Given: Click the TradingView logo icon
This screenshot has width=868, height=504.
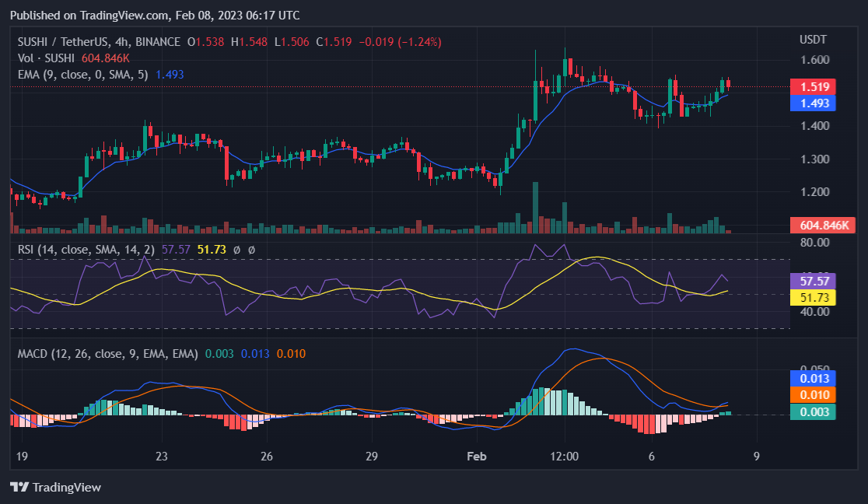Looking at the screenshot, I should pyautogui.click(x=19, y=488).
